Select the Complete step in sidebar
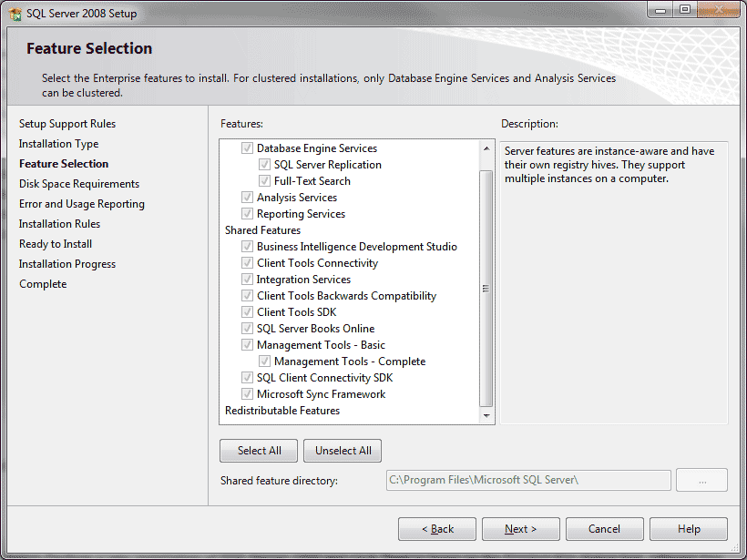 tap(43, 284)
